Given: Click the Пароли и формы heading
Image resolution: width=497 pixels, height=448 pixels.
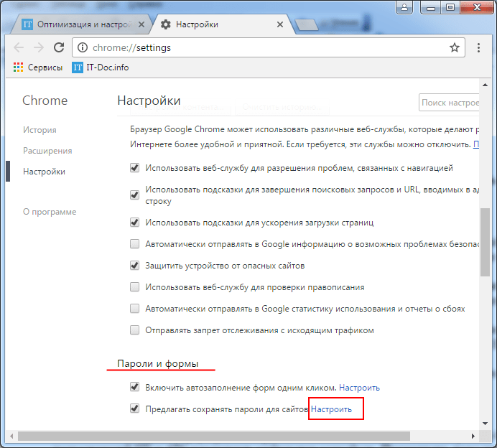Looking at the screenshot, I should click(x=158, y=363).
